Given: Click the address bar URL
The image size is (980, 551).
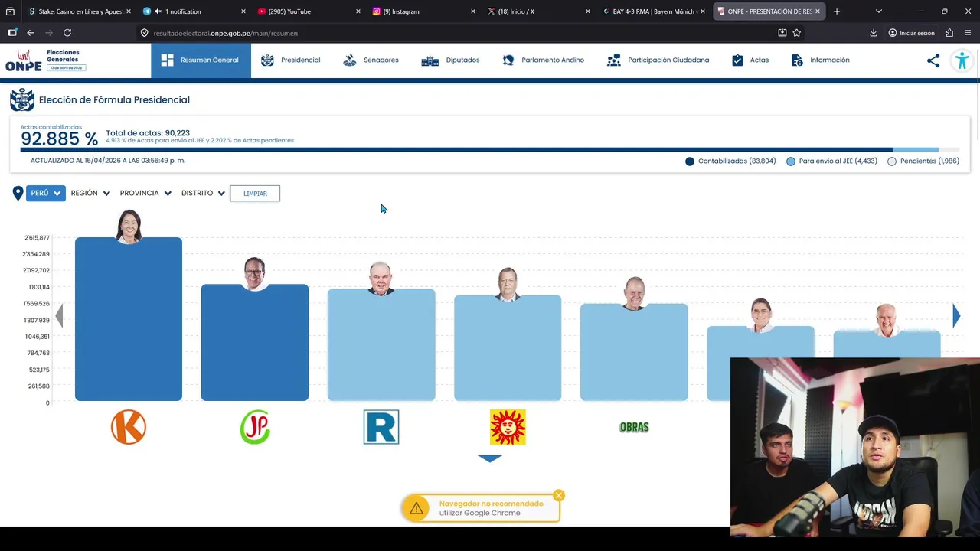Looking at the screenshot, I should tap(225, 33).
